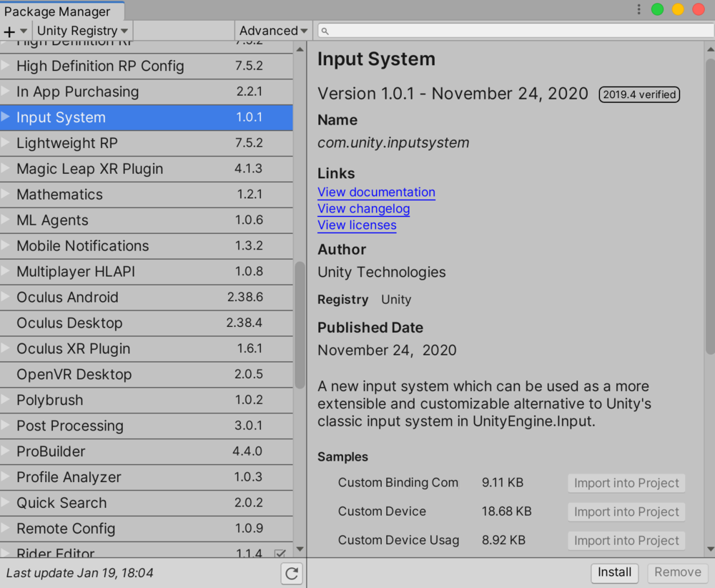Click Mathematics version 1.2.1

click(250, 194)
